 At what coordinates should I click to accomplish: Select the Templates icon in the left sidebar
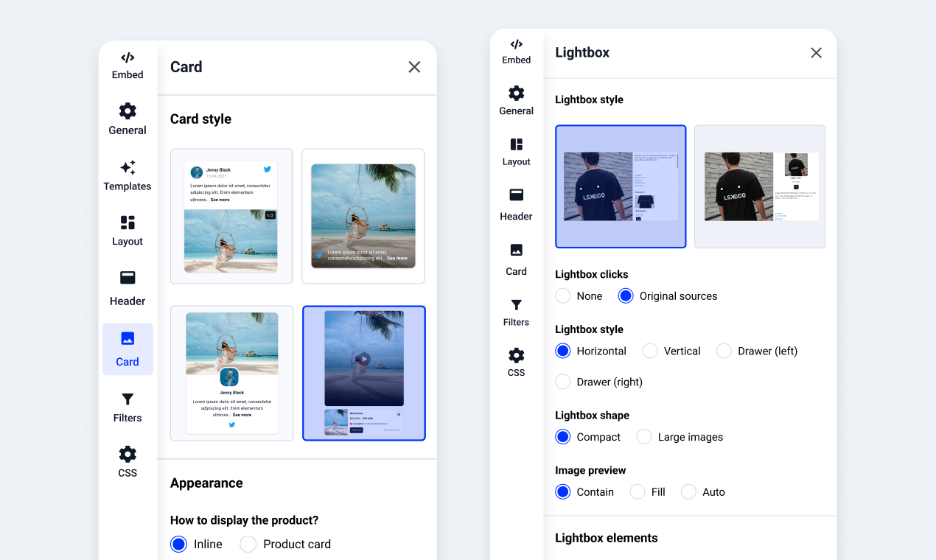pos(128,175)
